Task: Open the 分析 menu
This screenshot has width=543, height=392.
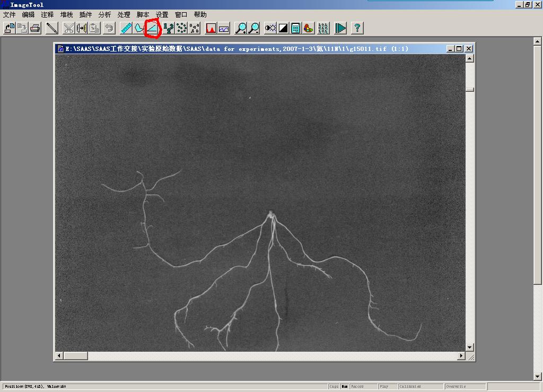Action: [104, 14]
